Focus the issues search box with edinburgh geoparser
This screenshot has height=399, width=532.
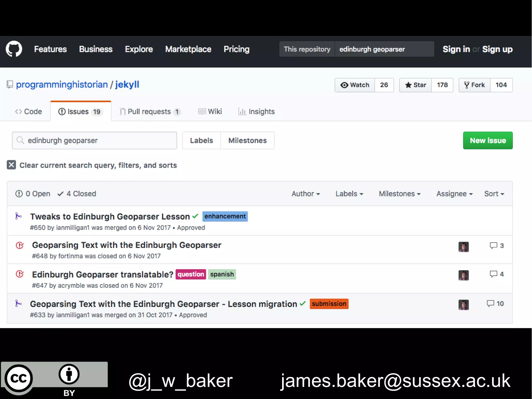pos(95,140)
